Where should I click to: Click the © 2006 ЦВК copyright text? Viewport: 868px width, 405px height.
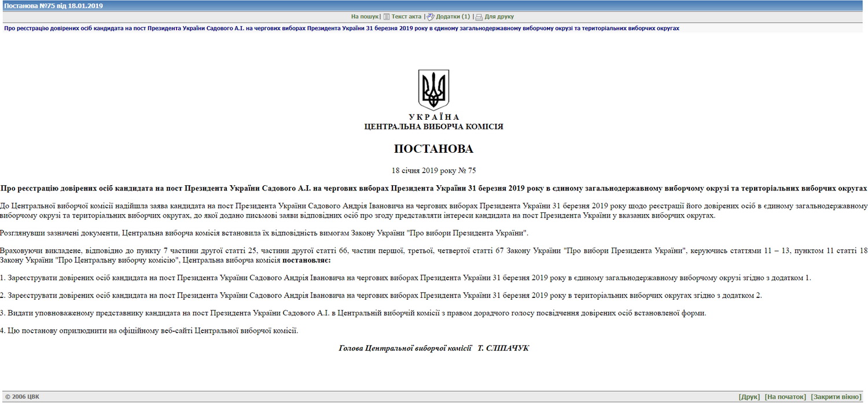[x=23, y=397]
